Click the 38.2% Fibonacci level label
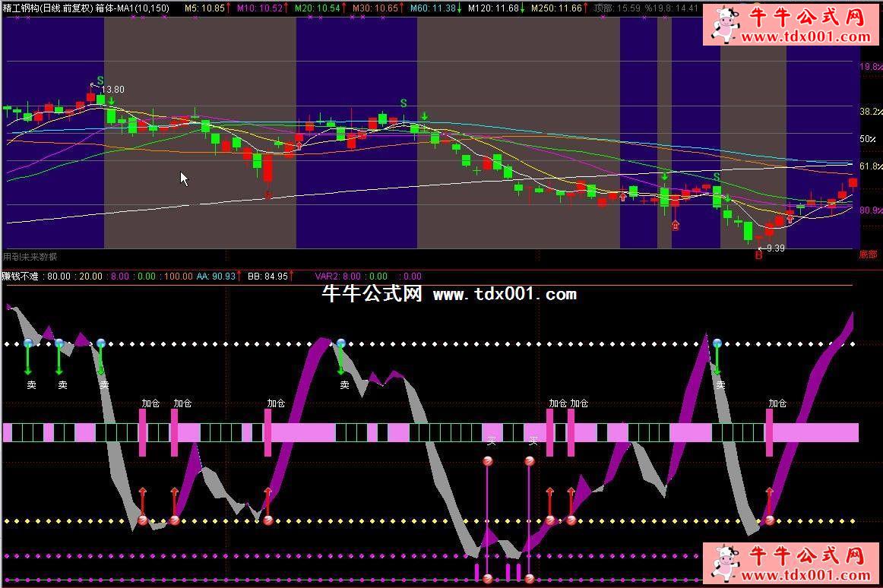883x588 pixels. 870,112
